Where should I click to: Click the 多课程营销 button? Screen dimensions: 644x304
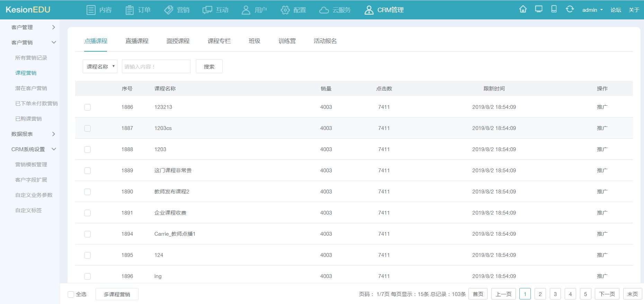(117, 294)
